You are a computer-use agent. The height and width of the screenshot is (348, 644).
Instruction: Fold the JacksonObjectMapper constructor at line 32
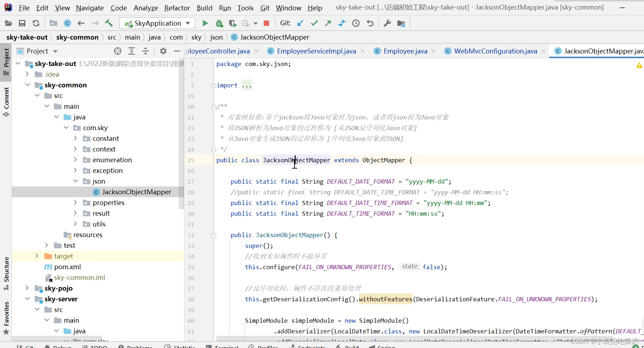[214, 235]
